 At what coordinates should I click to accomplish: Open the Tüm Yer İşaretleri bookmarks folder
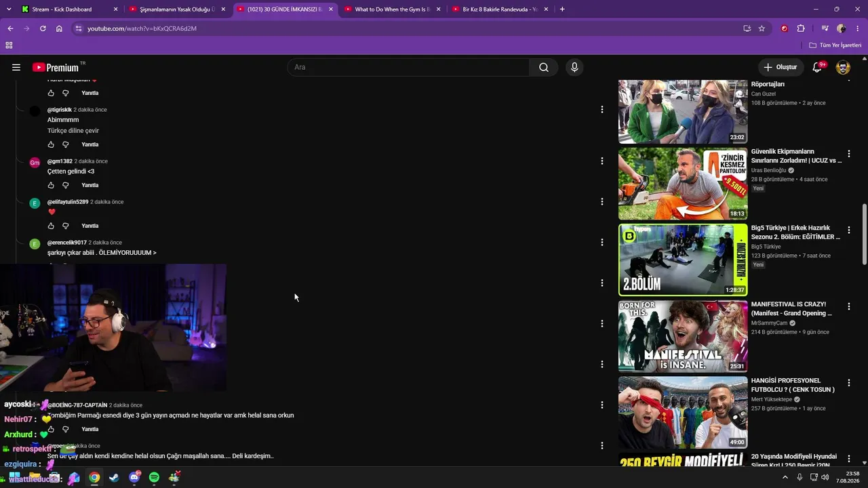[x=835, y=45]
